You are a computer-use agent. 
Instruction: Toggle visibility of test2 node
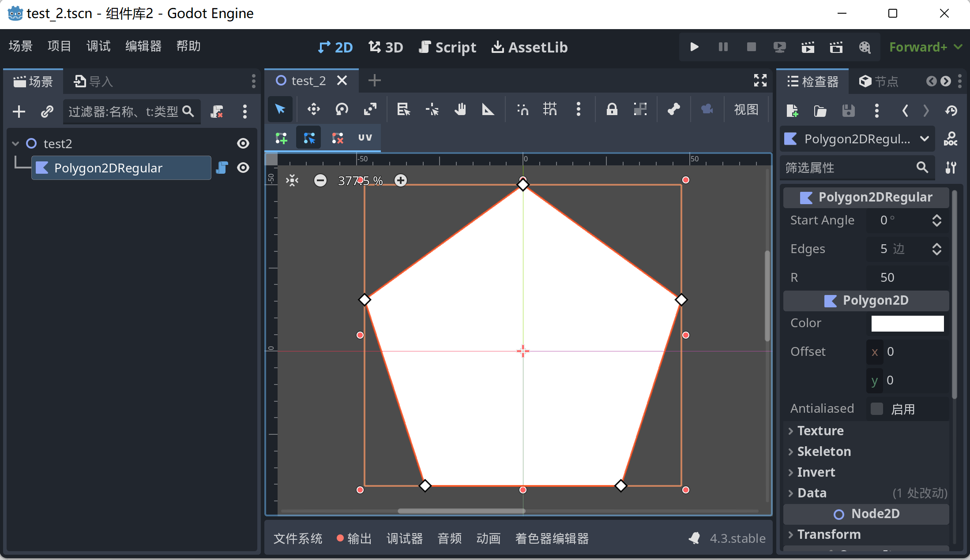pyautogui.click(x=243, y=143)
